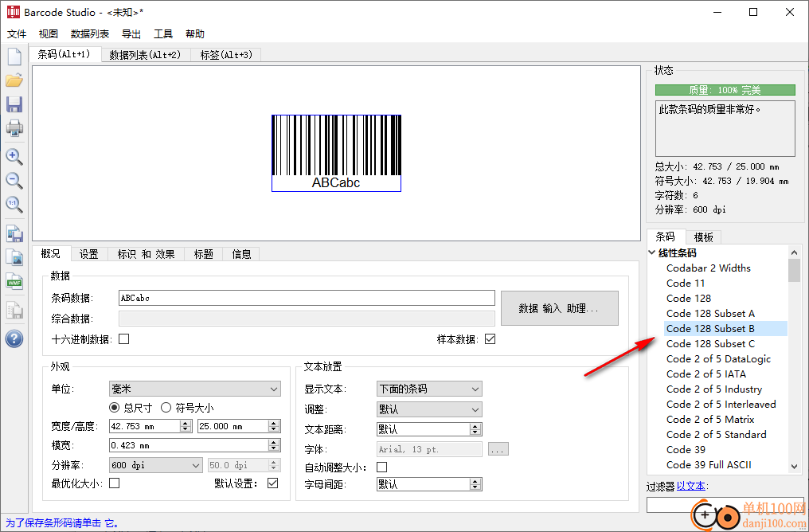Viewport: 809px width, 532px height.
Task: Click font browse button (...)
Action: point(498,449)
